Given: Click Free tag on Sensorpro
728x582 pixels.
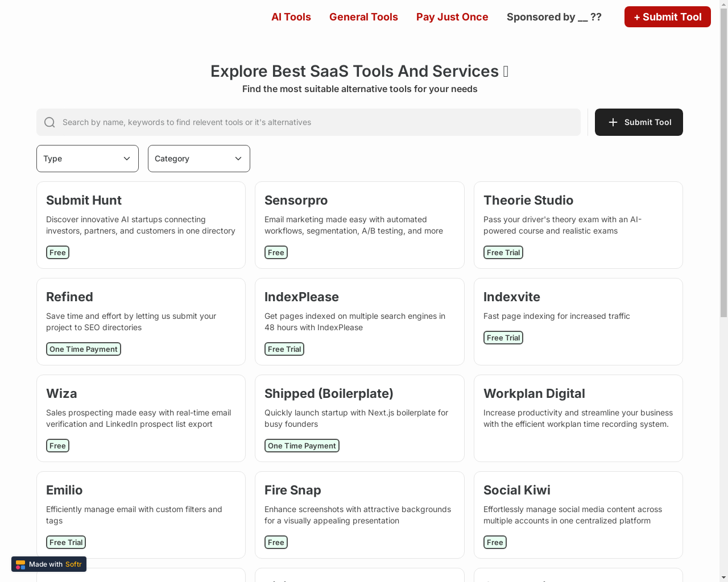Looking at the screenshot, I should tap(276, 252).
